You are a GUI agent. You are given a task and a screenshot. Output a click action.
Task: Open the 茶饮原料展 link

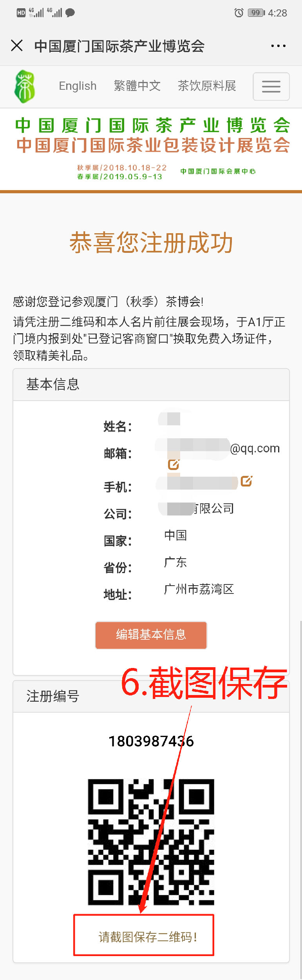[207, 86]
